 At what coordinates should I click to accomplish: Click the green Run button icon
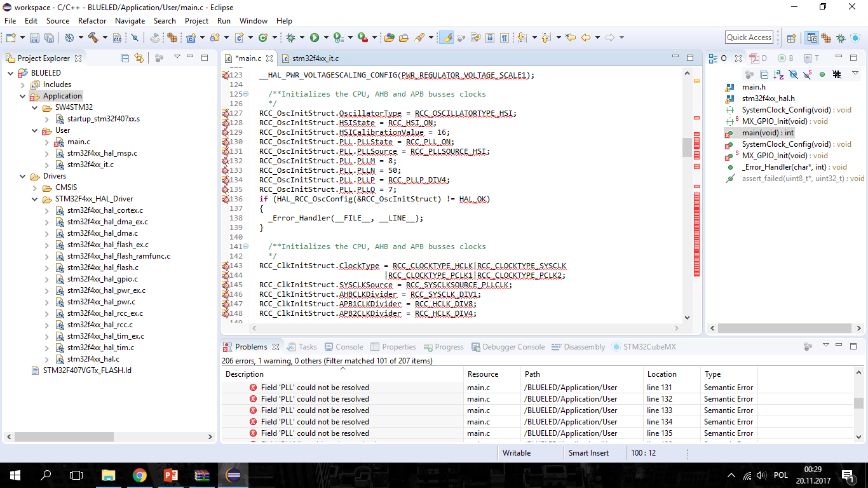tap(314, 37)
